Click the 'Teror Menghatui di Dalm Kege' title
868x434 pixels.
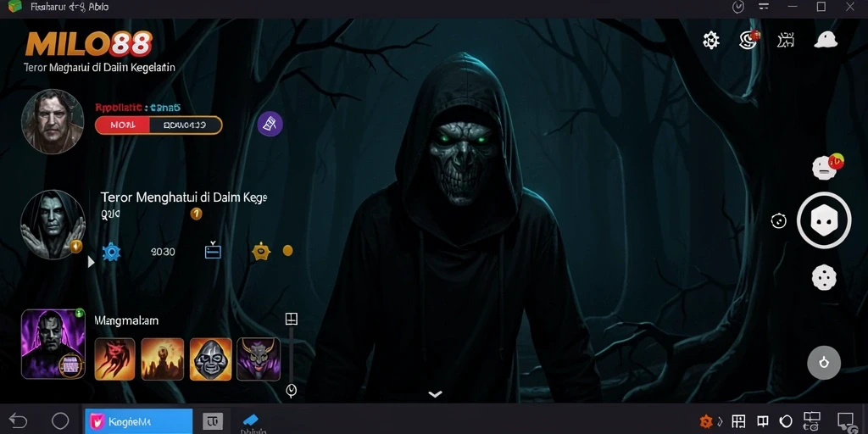[184, 197]
